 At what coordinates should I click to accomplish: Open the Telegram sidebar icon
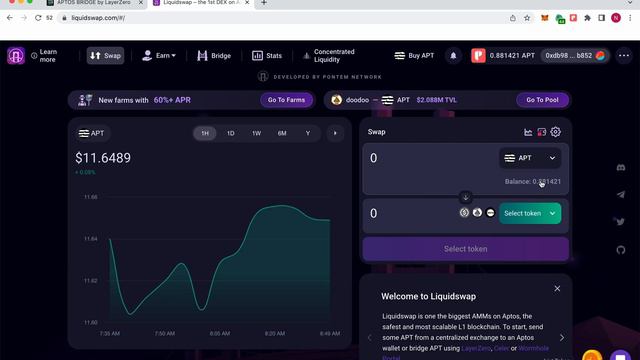coord(620,195)
